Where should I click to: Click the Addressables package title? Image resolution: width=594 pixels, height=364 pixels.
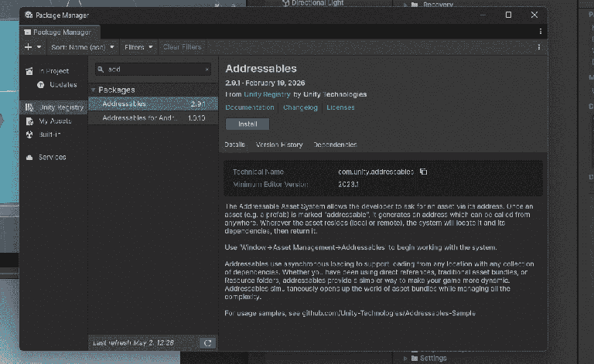[261, 69]
